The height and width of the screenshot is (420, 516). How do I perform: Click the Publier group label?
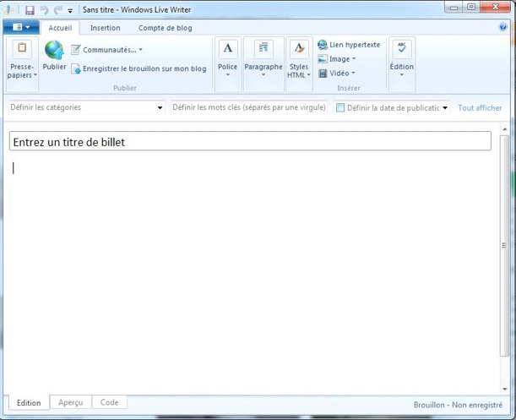125,88
